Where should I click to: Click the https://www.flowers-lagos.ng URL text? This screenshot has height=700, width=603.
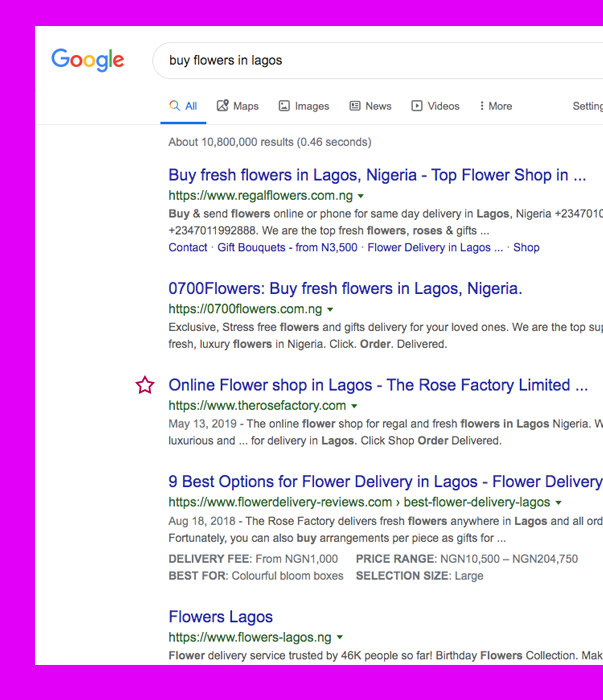pos(250,637)
